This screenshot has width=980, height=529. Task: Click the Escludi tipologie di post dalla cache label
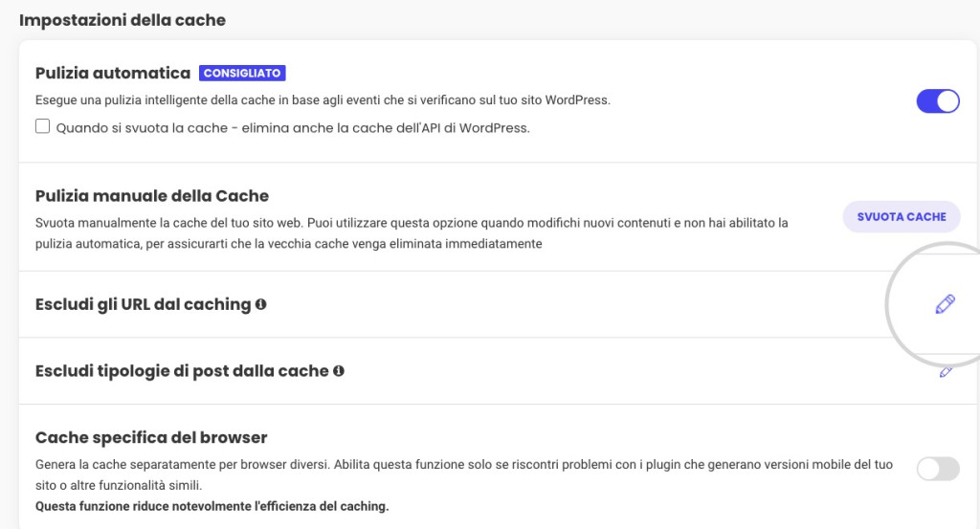click(x=182, y=371)
